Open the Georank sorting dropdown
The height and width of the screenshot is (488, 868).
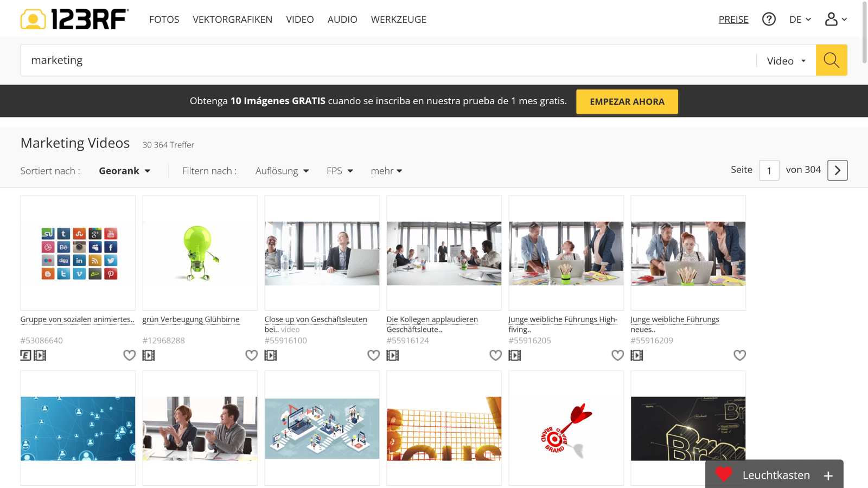124,170
